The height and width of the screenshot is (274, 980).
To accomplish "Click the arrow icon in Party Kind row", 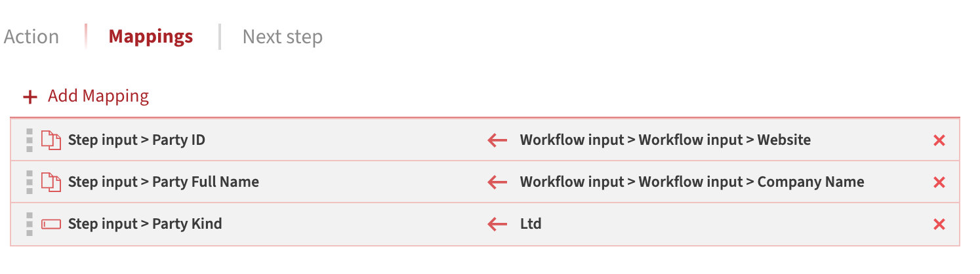I will pyautogui.click(x=497, y=224).
